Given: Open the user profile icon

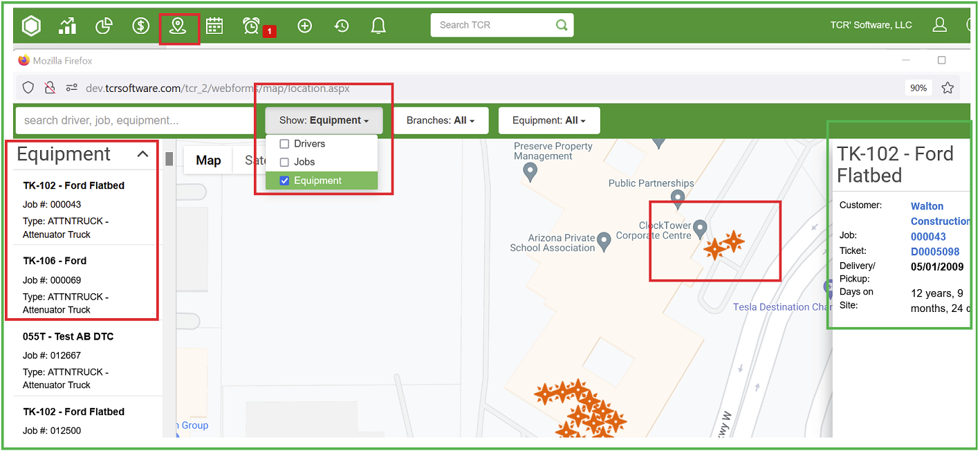Looking at the screenshot, I should click(939, 25).
